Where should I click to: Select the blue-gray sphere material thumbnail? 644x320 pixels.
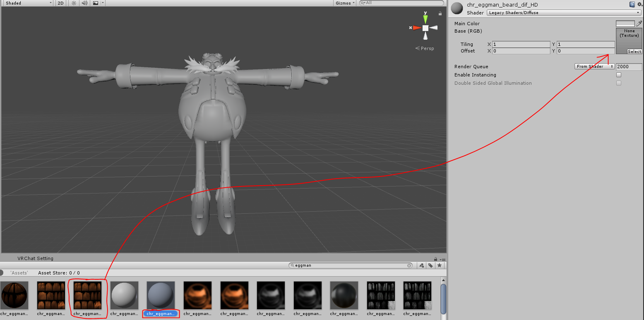[161, 296]
